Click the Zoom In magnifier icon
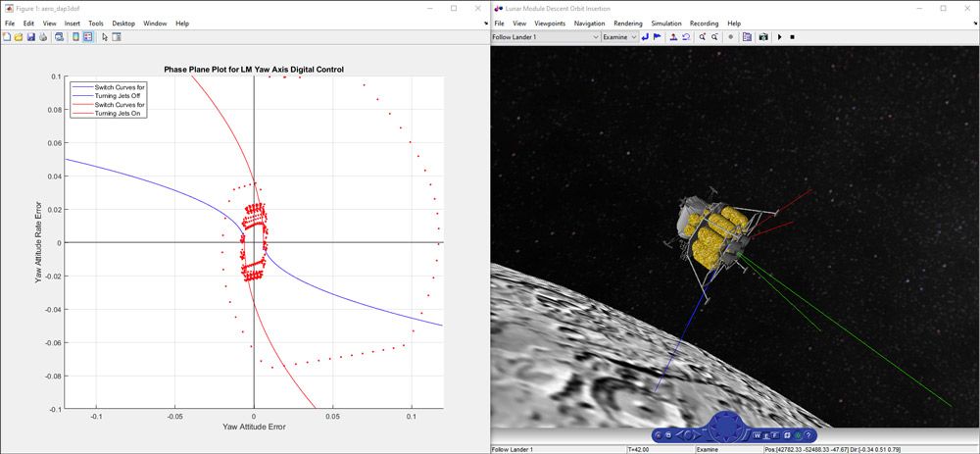This screenshot has height=454, width=980. [x=703, y=37]
